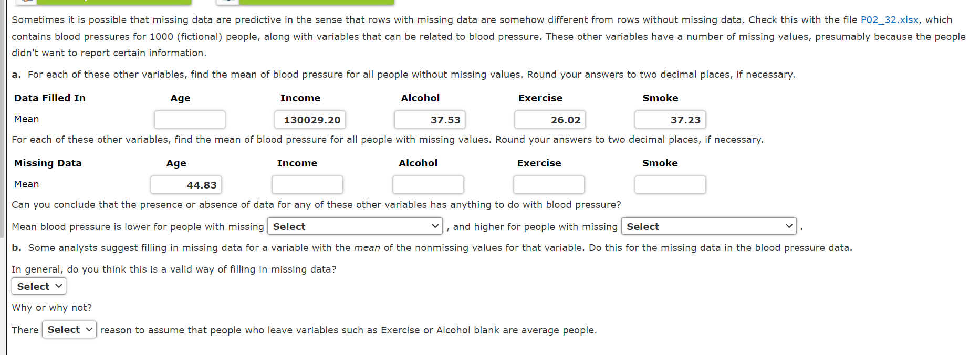
Task: Click the empty Age mean field in Data Filled In row
Action: 190,120
